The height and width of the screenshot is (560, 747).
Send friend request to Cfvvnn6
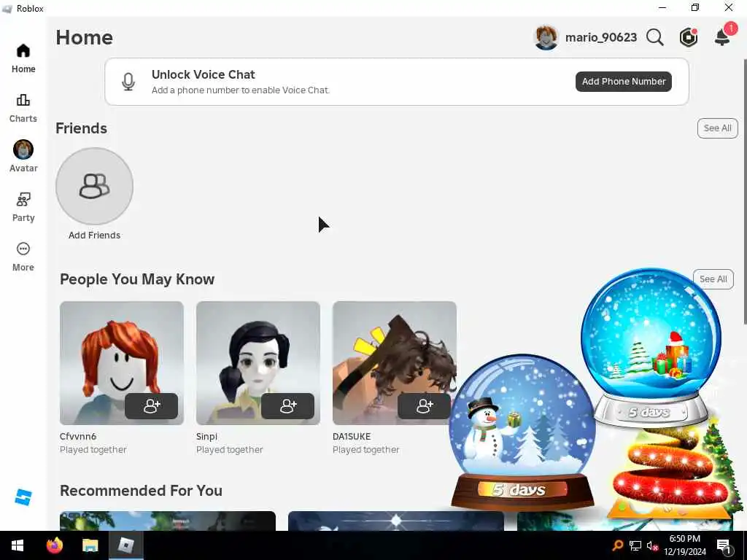pyautogui.click(x=152, y=406)
